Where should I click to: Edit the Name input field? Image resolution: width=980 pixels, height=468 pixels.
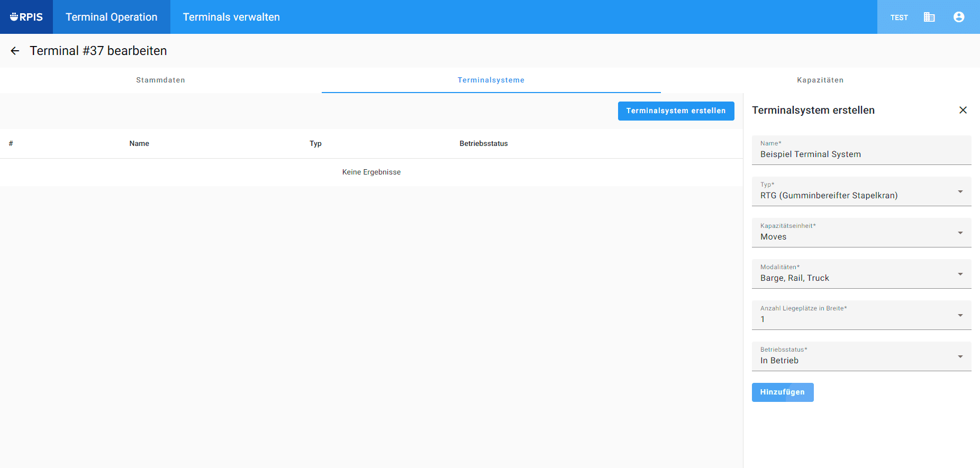[x=861, y=150]
